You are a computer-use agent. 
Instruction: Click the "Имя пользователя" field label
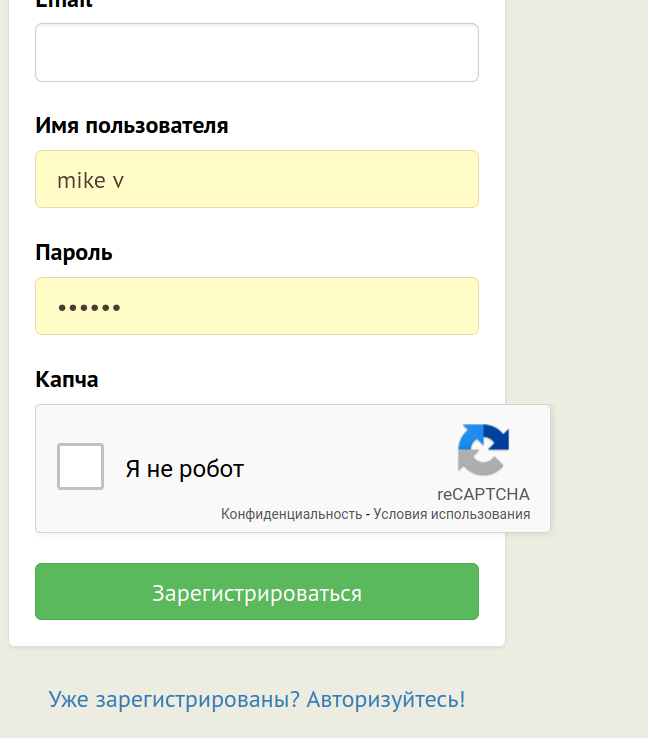(x=132, y=126)
